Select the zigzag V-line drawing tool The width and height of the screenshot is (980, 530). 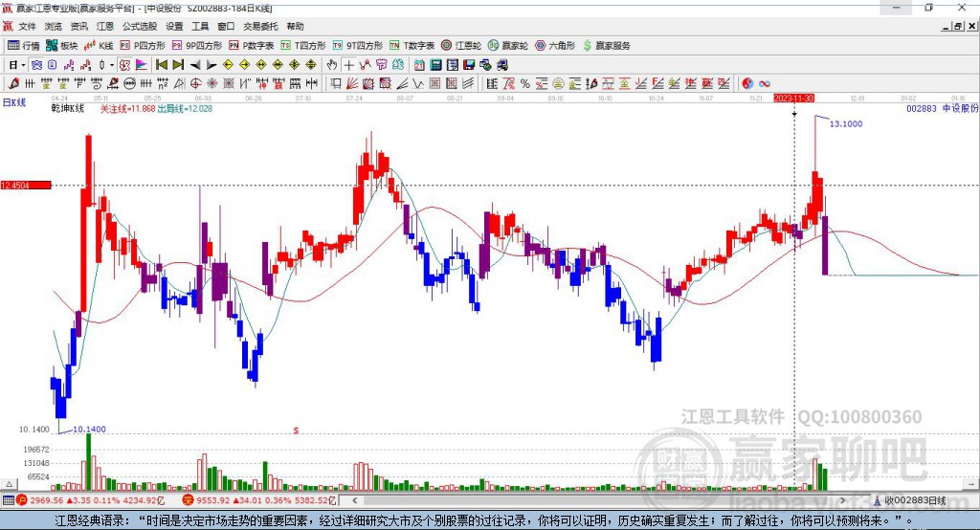pos(418,83)
